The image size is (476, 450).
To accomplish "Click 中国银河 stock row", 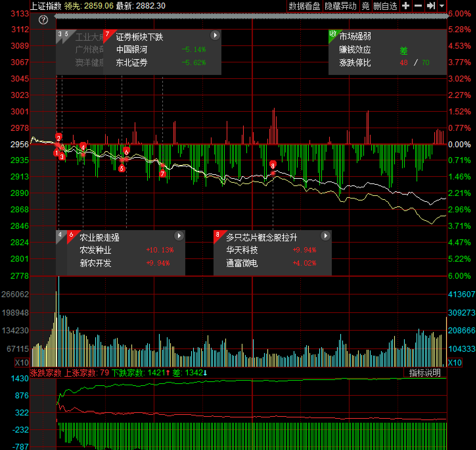I will click(162, 50).
